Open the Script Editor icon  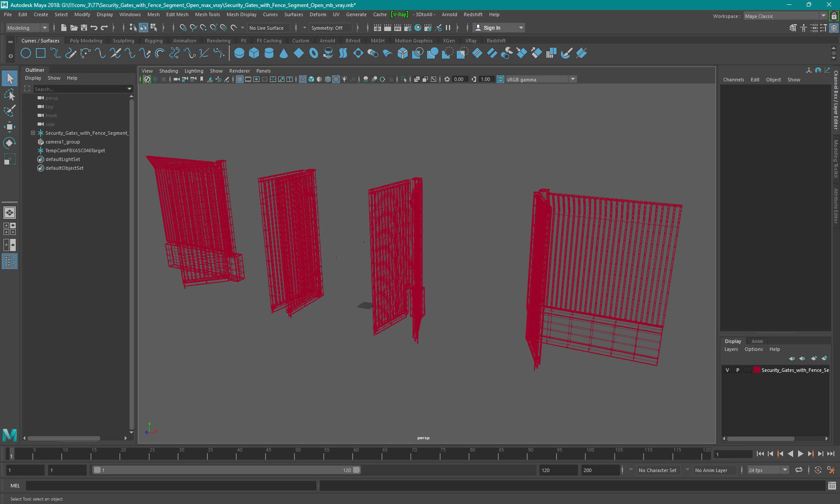click(832, 486)
